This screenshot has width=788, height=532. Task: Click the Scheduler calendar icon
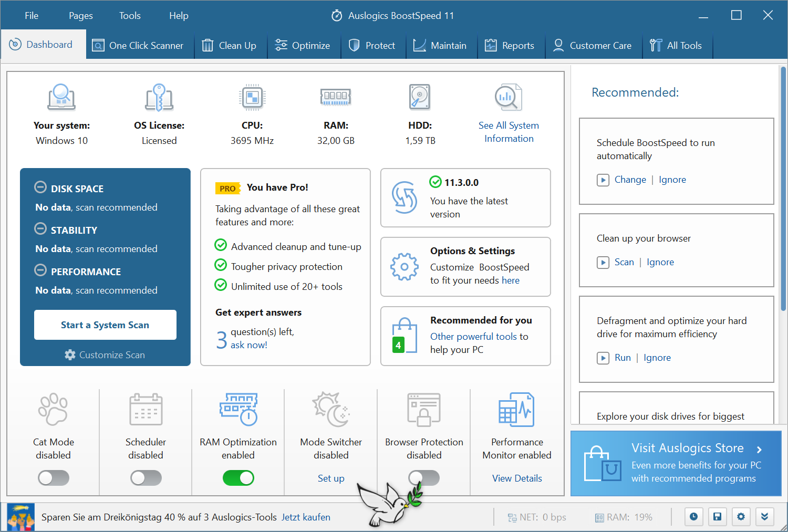[x=146, y=409]
